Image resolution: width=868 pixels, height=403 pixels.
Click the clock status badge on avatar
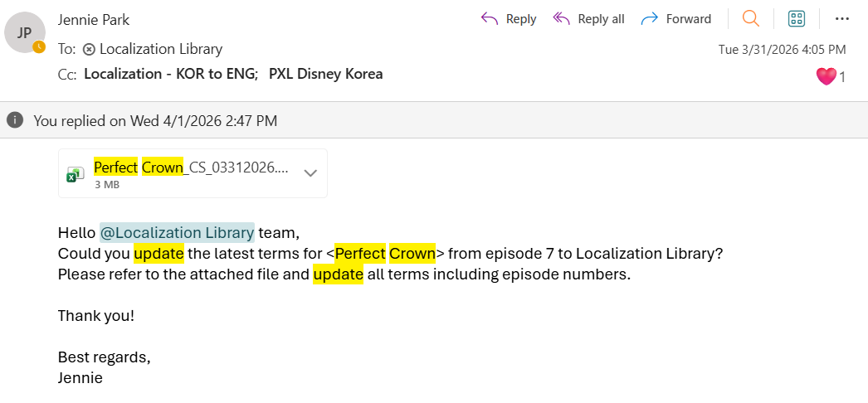tap(39, 47)
